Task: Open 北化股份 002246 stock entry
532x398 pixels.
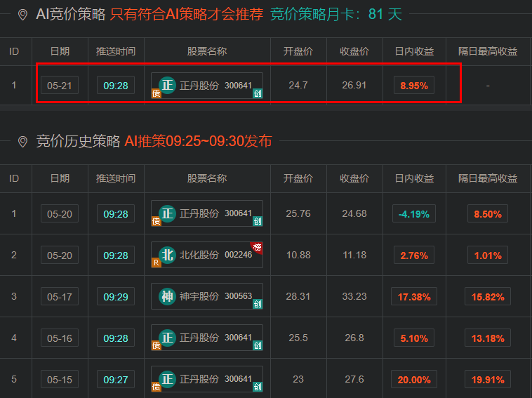Action: pos(207,255)
